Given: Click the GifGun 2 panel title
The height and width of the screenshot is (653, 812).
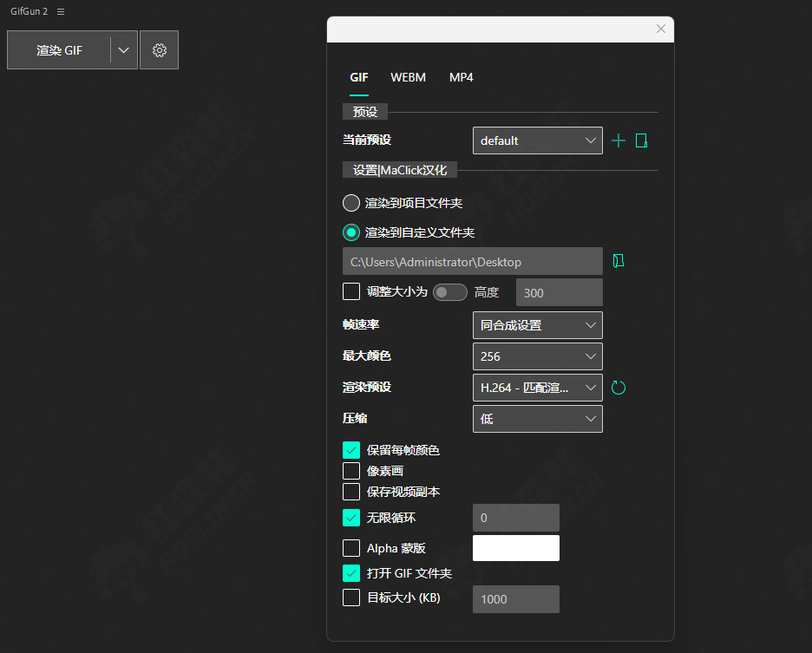Looking at the screenshot, I should 29,11.
